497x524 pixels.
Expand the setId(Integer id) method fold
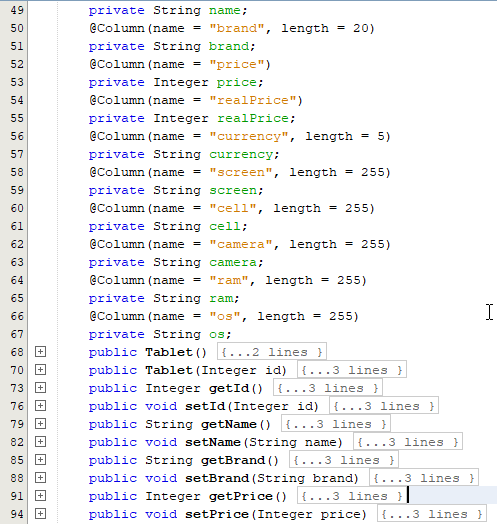point(40,406)
